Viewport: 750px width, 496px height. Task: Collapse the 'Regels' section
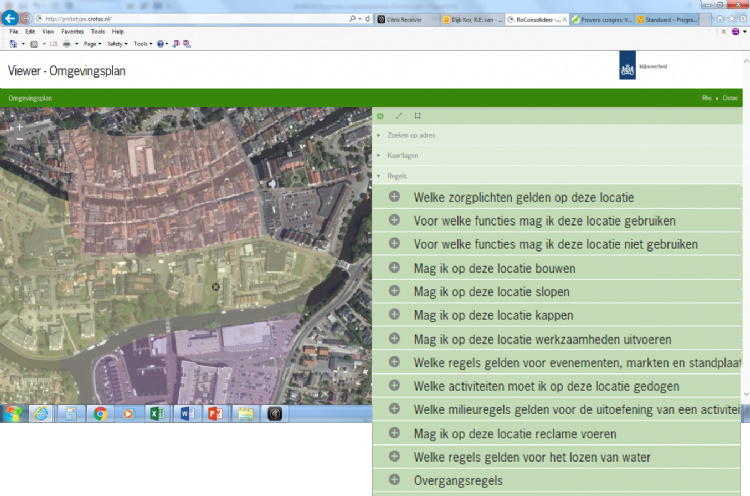(396, 175)
